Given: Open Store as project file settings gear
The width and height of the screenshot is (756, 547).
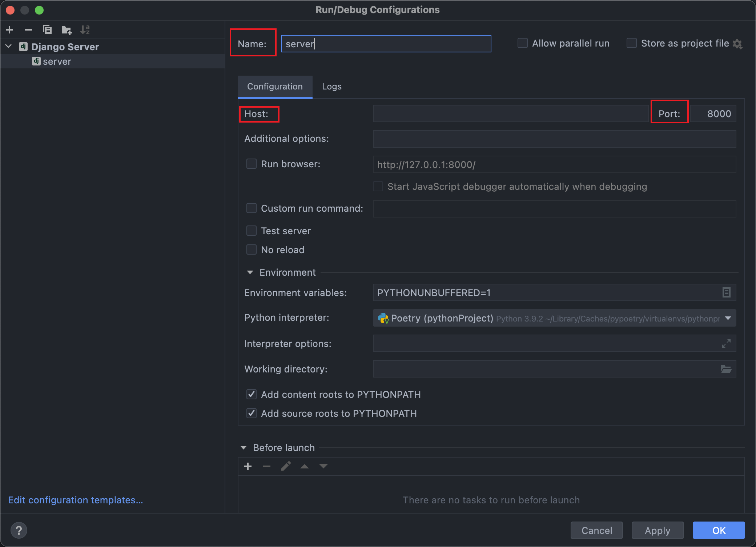Looking at the screenshot, I should click(737, 44).
